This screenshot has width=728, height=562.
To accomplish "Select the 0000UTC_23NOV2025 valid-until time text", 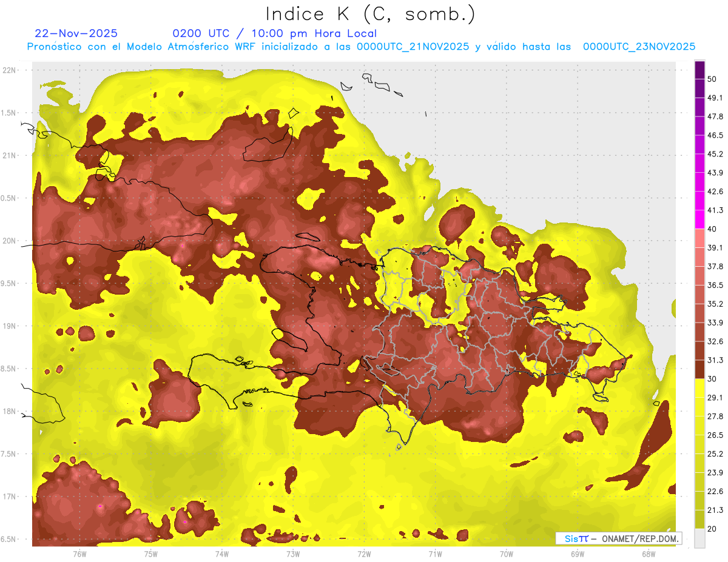I will [x=639, y=47].
